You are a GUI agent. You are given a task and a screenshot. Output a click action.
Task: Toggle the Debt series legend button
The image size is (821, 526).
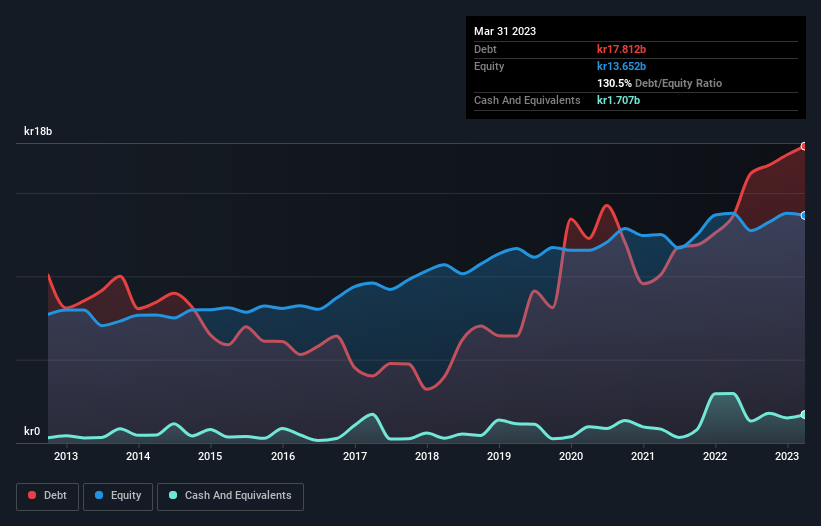pos(48,496)
